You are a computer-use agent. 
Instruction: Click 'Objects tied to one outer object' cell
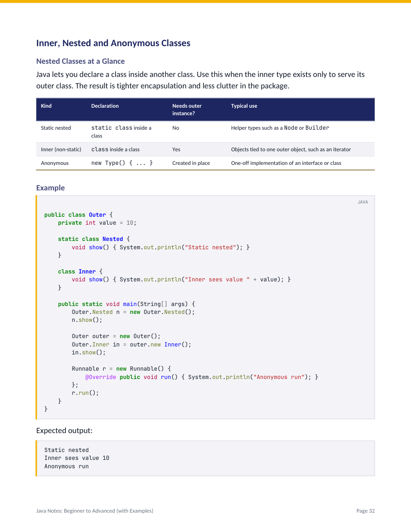point(291,149)
